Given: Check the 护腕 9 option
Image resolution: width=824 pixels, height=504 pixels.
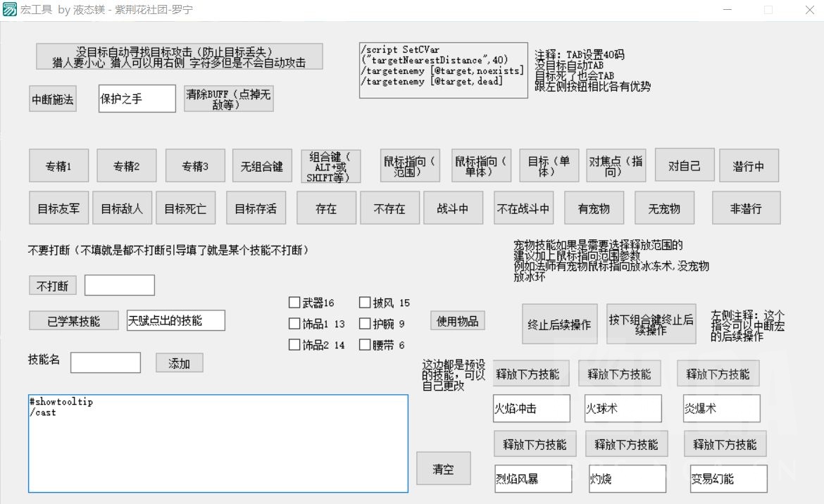Looking at the screenshot, I should (366, 324).
